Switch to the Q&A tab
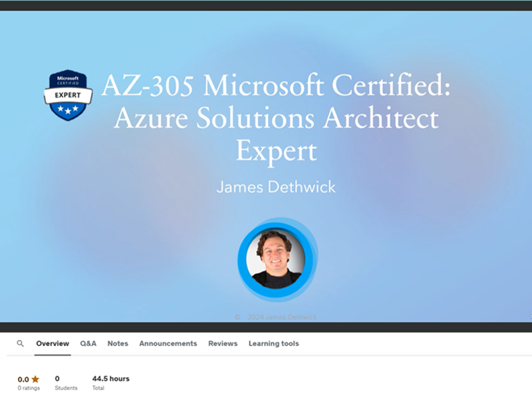Viewport: 532px width, 399px height. (88, 344)
